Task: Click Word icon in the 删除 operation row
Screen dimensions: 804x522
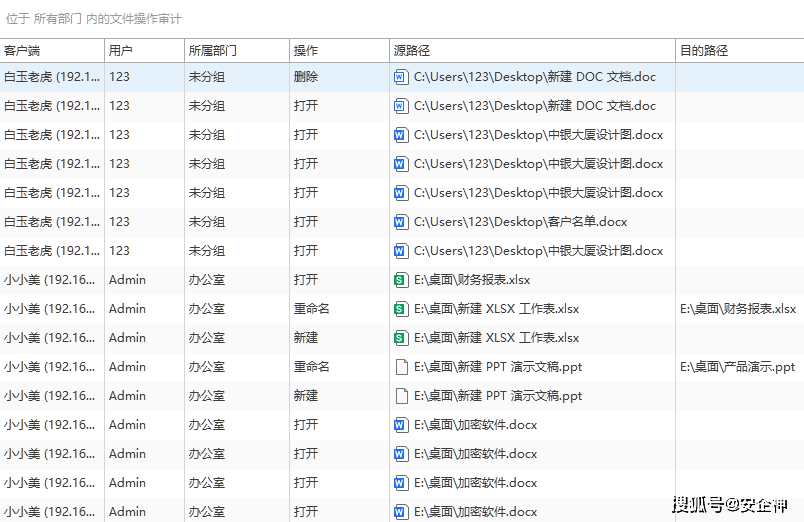Action: 401,77
